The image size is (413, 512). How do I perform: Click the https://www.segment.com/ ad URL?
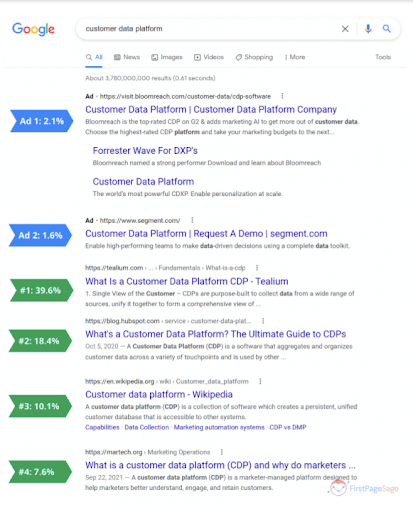point(140,220)
